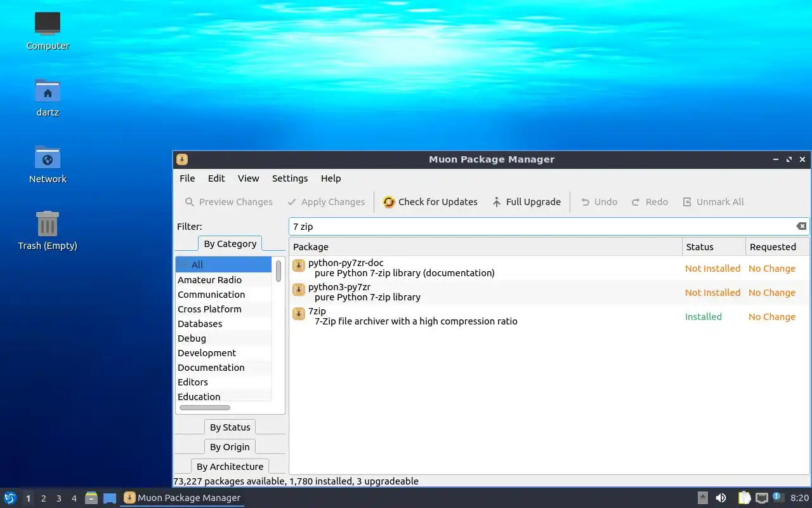812x508 pixels.
Task: Open the volume control tray icon
Action: (x=721, y=498)
